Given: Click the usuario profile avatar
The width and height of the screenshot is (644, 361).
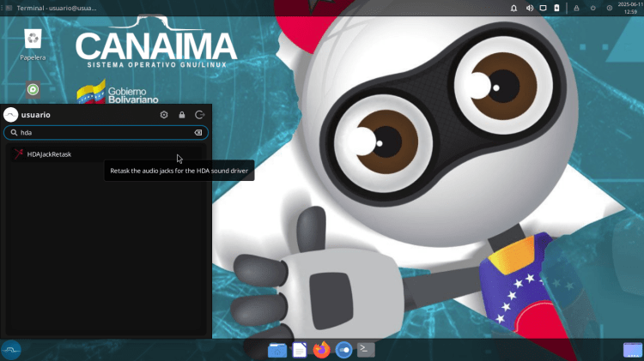Looking at the screenshot, I should [11, 115].
